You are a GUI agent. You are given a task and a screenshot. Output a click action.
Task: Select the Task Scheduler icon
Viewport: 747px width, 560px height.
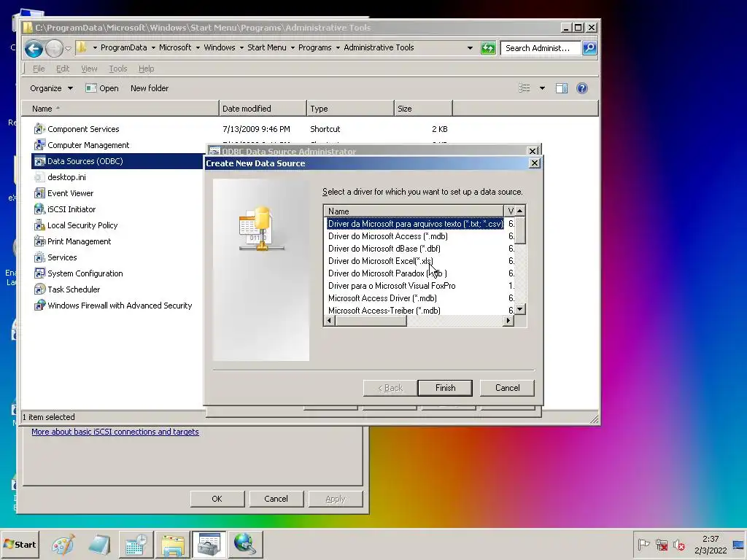(x=39, y=289)
